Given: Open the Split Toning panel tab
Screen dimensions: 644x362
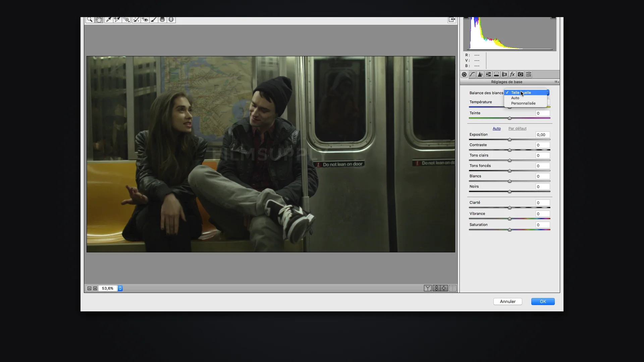Looking at the screenshot, I should [496, 74].
